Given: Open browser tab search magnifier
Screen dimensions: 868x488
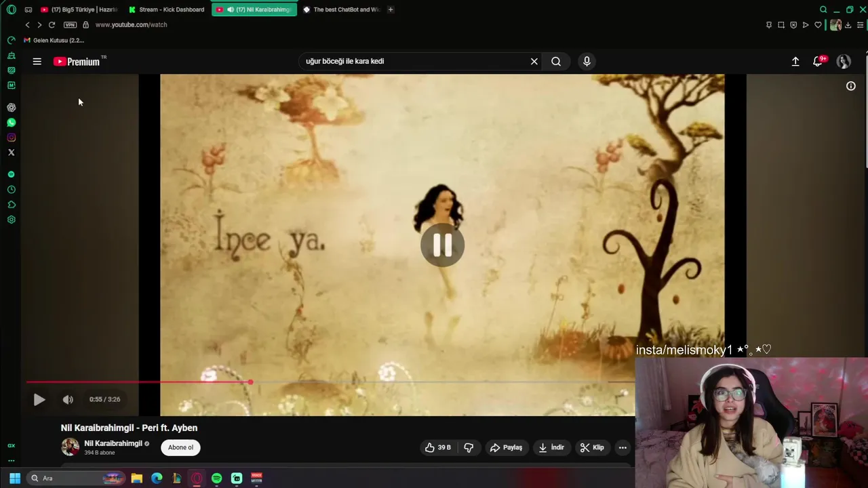Looking at the screenshot, I should tap(823, 9).
